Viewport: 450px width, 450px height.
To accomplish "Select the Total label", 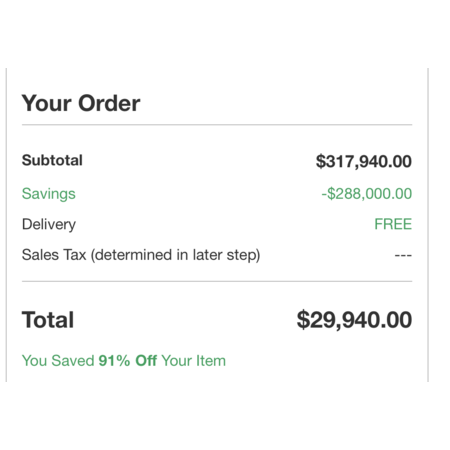I will coord(48,320).
